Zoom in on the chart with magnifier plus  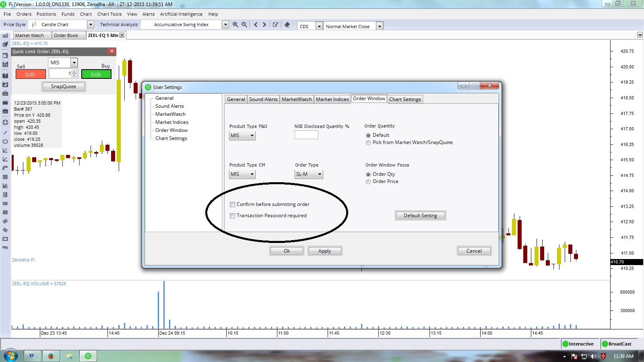(235, 25)
